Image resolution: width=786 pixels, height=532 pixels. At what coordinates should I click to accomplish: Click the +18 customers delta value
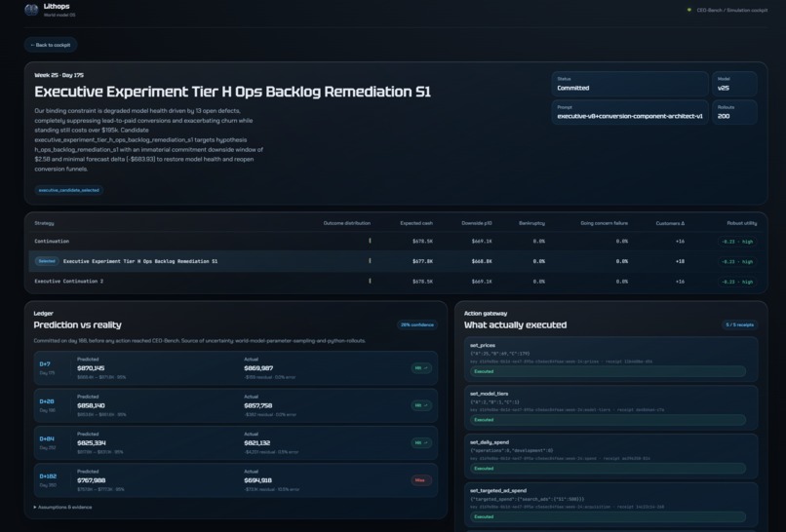[680, 261]
